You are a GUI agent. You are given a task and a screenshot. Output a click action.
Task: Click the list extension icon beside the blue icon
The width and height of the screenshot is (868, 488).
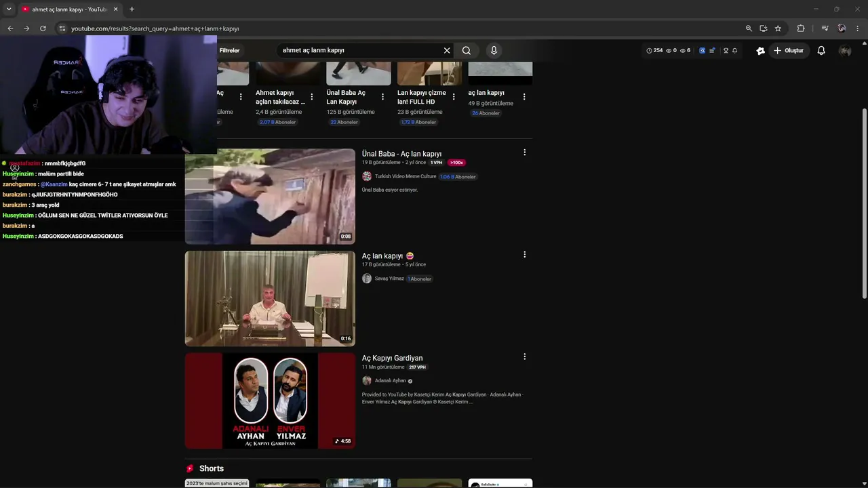712,50
